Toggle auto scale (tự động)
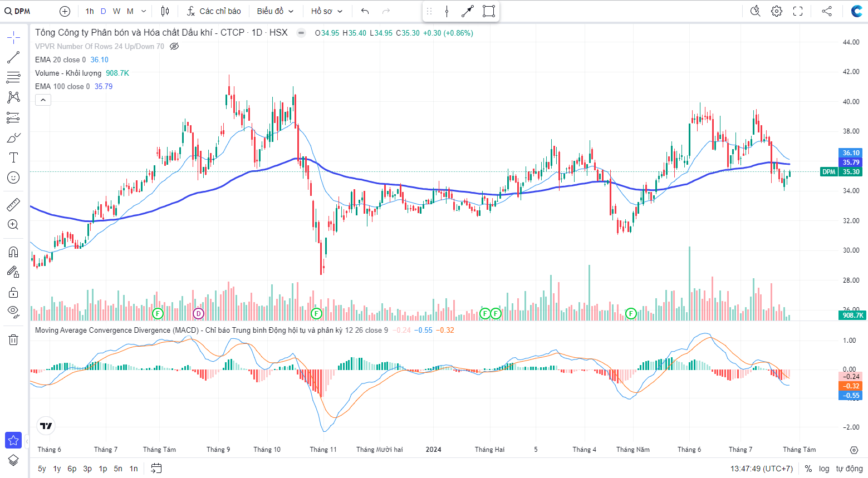868x478 pixels. click(x=849, y=469)
